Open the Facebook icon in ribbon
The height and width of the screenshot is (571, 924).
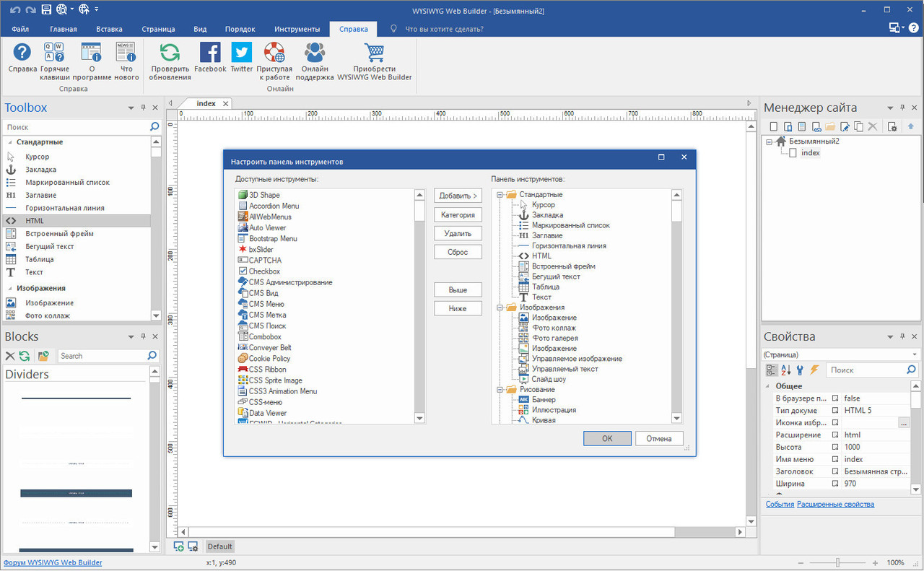[210, 53]
